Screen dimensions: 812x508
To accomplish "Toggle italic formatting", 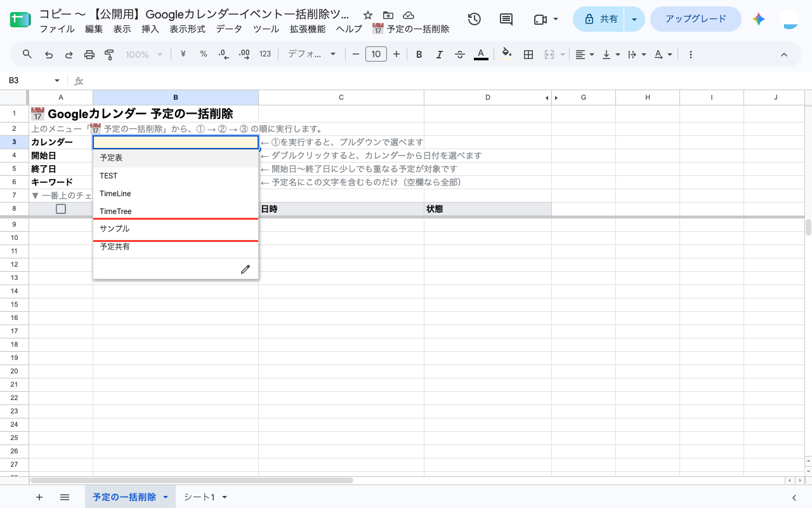I will click(x=439, y=55).
